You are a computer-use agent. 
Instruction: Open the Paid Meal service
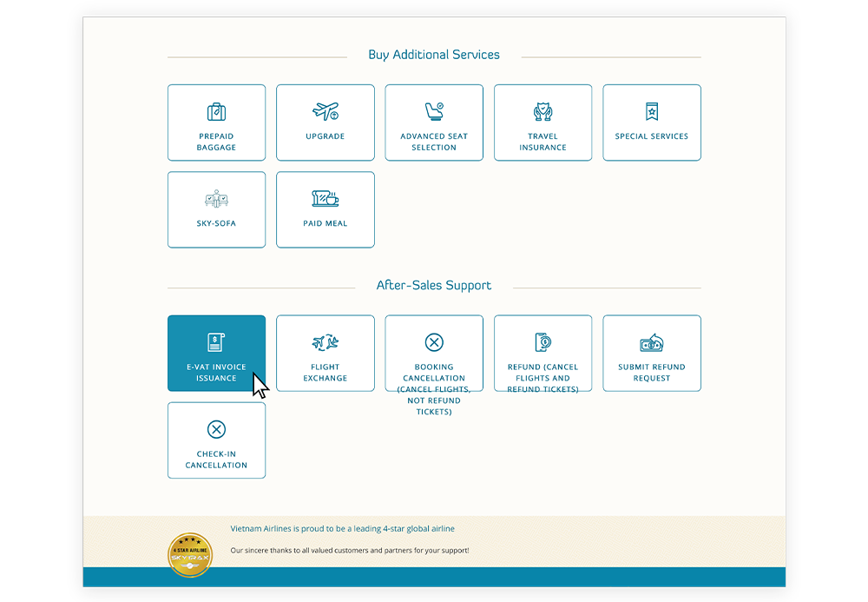pyautogui.click(x=325, y=208)
